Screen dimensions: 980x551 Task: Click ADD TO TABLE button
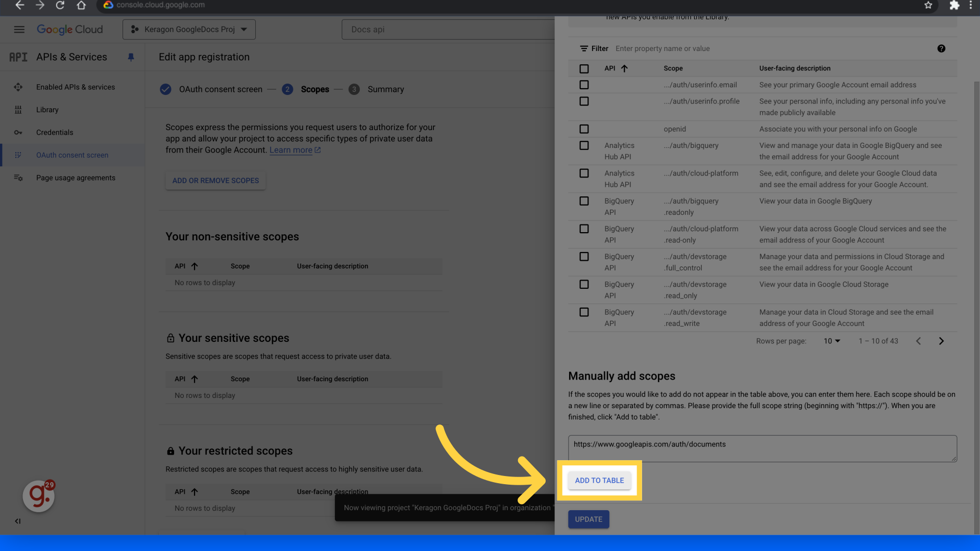coord(599,481)
